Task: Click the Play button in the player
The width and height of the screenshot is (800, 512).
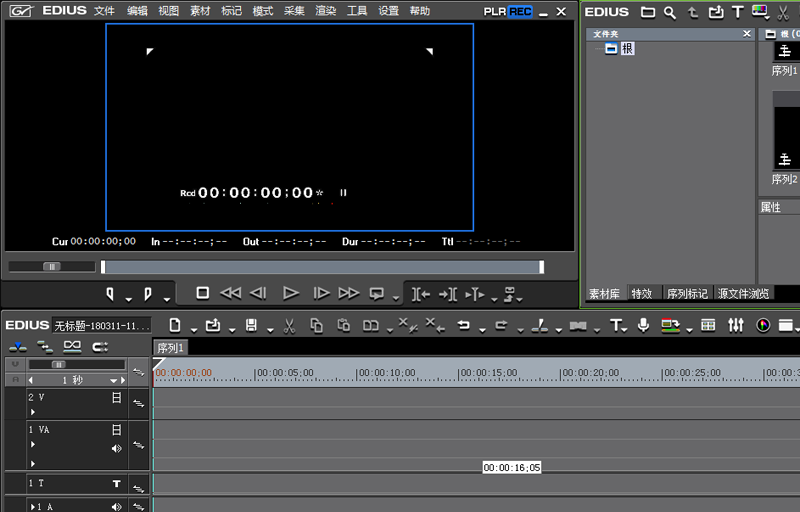Action: pyautogui.click(x=291, y=293)
